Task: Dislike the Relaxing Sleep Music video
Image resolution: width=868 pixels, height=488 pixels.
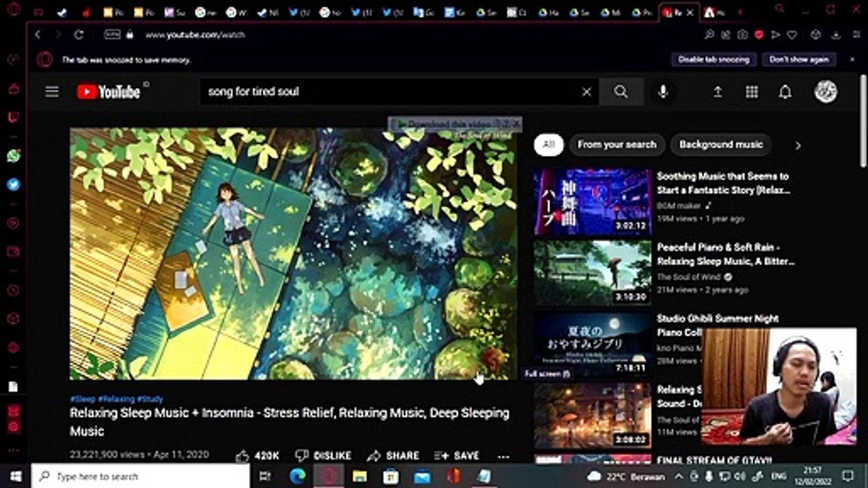Action: 323,456
